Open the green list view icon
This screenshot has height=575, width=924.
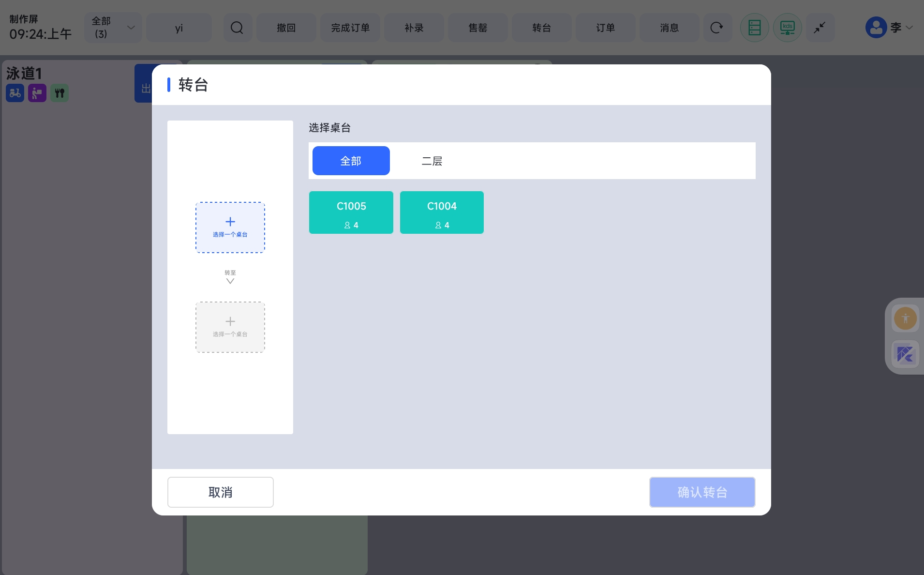coord(754,28)
